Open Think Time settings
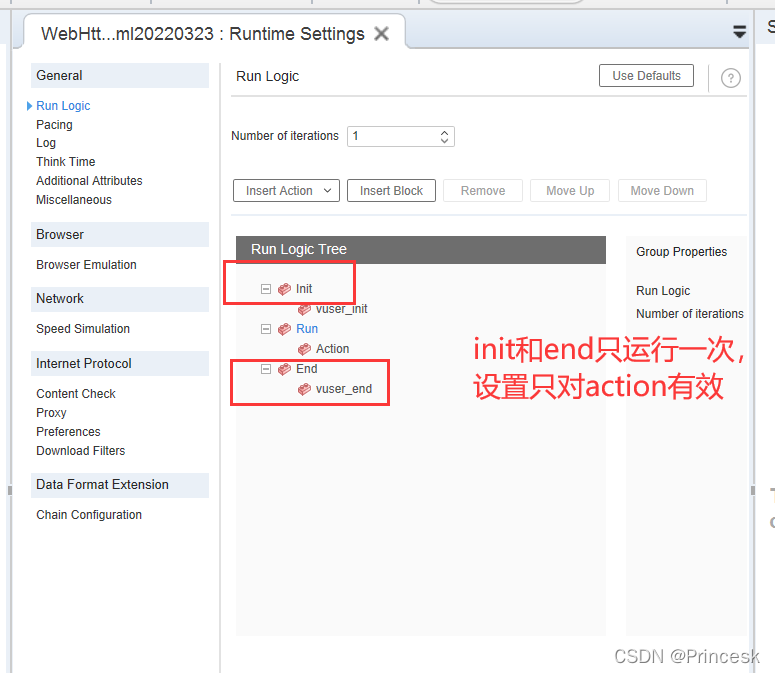Screen dimensions: 775x673 pos(66,162)
